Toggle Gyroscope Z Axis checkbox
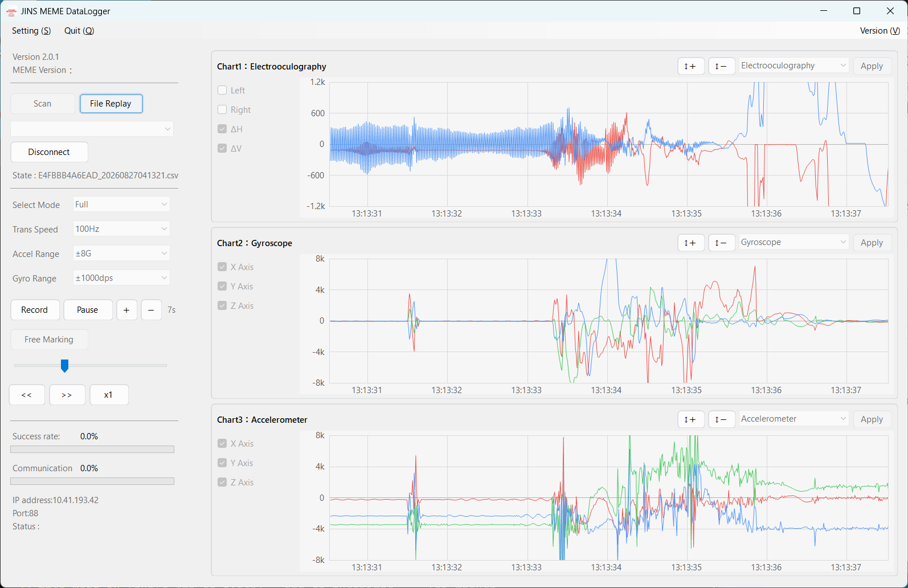Screen dimensions: 908x588 click(x=222, y=305)
